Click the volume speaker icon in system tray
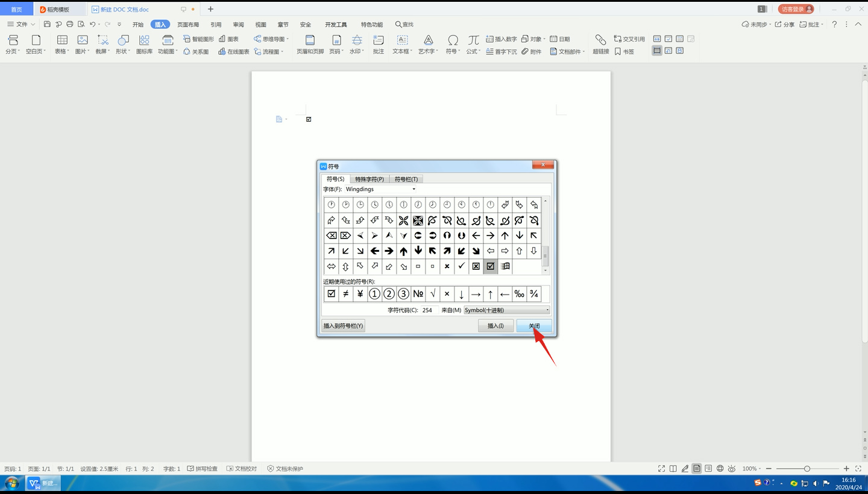The height and width of the screenshot is (494, 868). pos(816,483)
